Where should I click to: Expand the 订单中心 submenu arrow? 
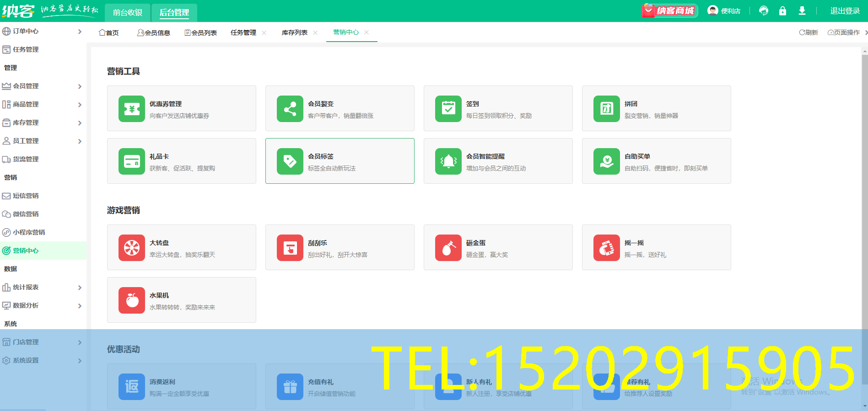(x=80, y=32)
